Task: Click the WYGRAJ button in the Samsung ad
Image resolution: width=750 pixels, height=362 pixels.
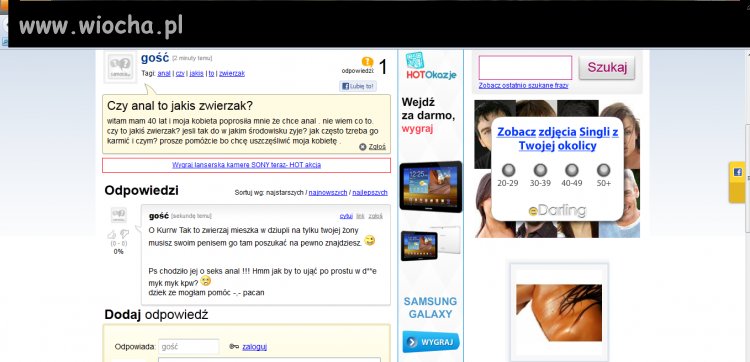Action: [431, 342]
